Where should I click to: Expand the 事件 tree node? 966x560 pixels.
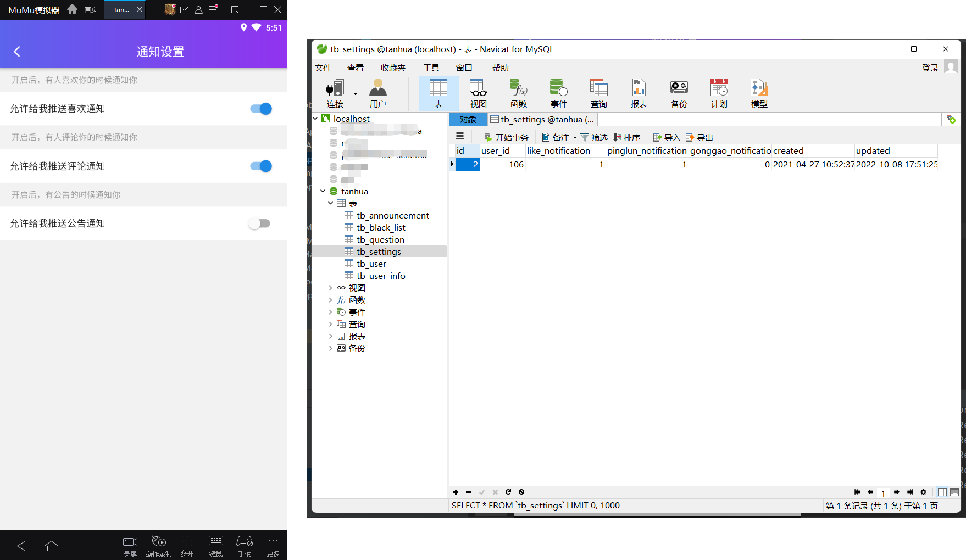(x=330, y=312)
